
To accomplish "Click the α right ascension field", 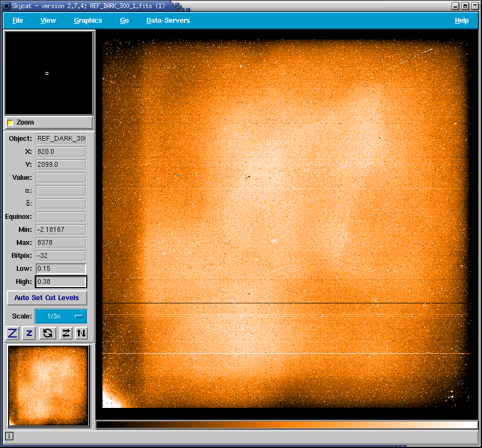I will [61, 191].
